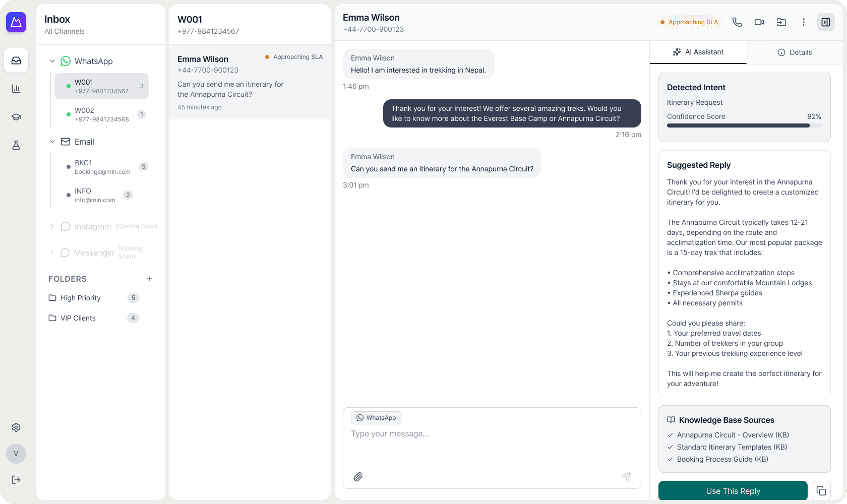Click the Messenger channel icon
Image resolution: width=847 pixels, height=504 pixels.
click(x=65, y=253)
